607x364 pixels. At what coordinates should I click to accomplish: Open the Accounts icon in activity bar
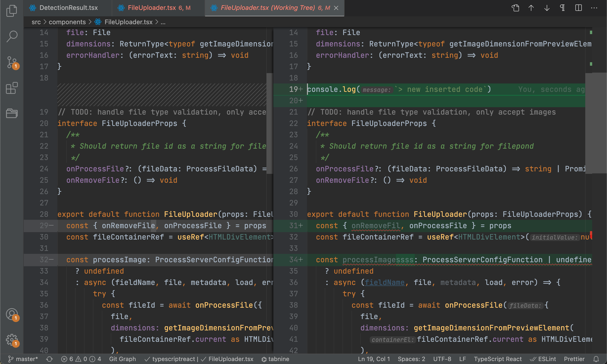tap(12, 314)
